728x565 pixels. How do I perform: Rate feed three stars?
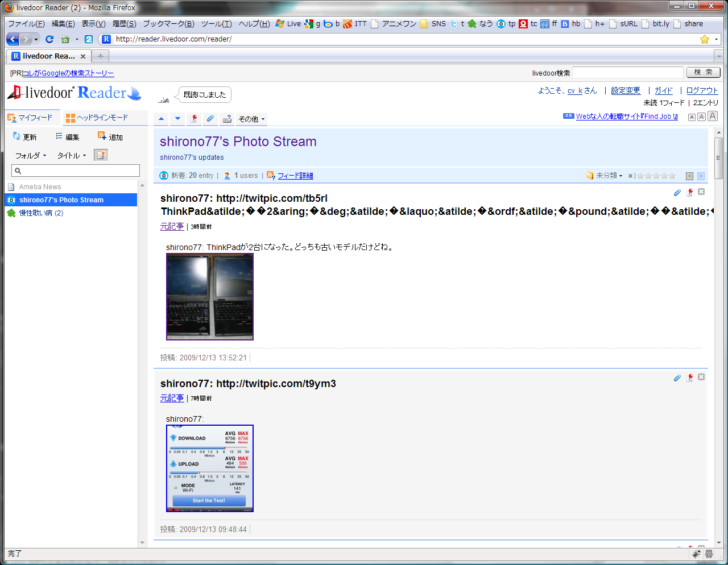coord(656,176)
